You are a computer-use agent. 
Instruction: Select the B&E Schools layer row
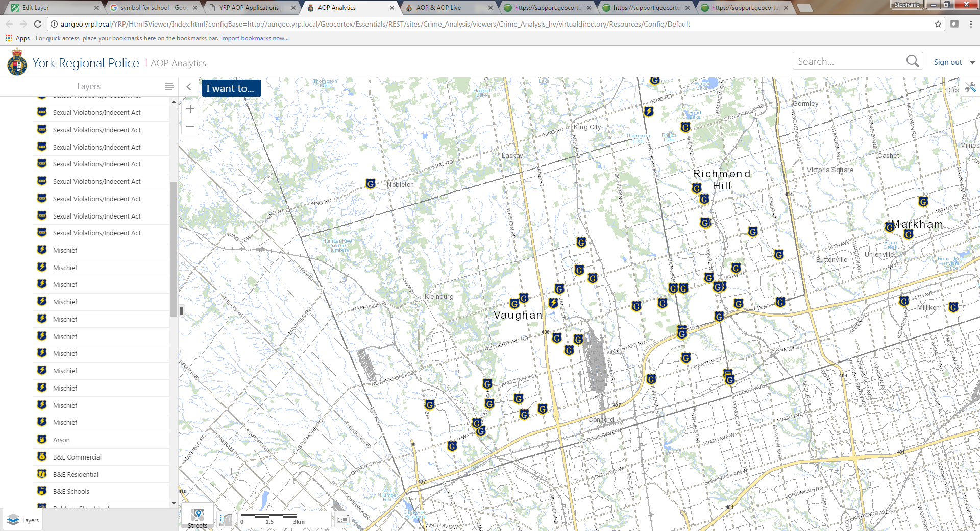coord(102,491)
